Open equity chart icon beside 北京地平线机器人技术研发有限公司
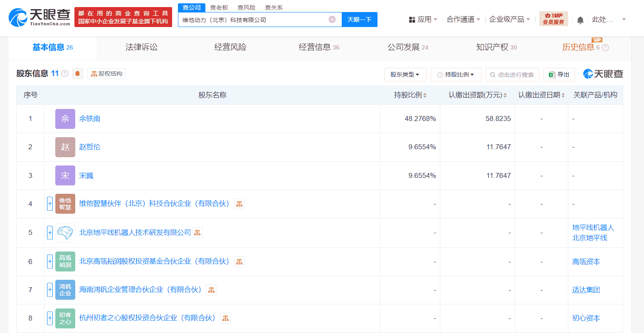The image size is (644, 333). [x=197, y=232]
